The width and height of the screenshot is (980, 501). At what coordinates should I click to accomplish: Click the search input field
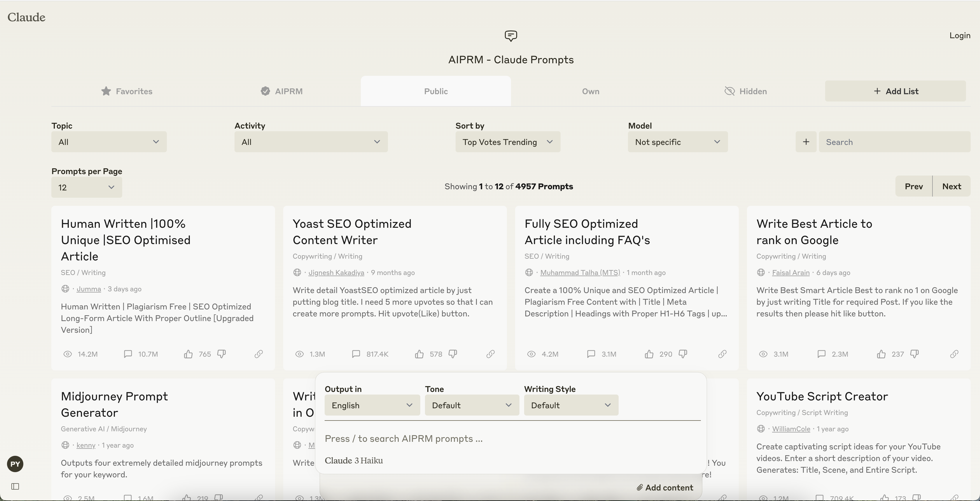click(894, 141)
